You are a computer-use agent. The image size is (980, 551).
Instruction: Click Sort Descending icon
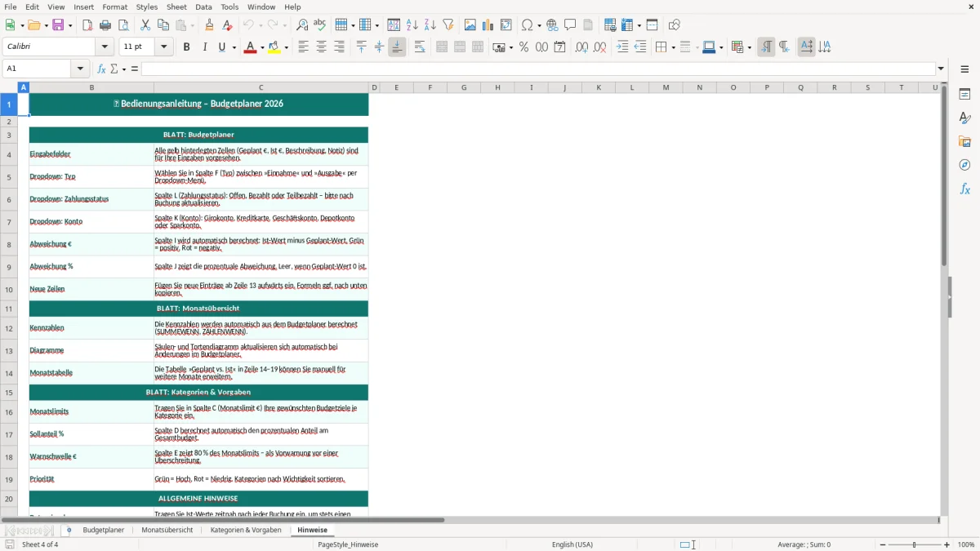pos(430,25)
